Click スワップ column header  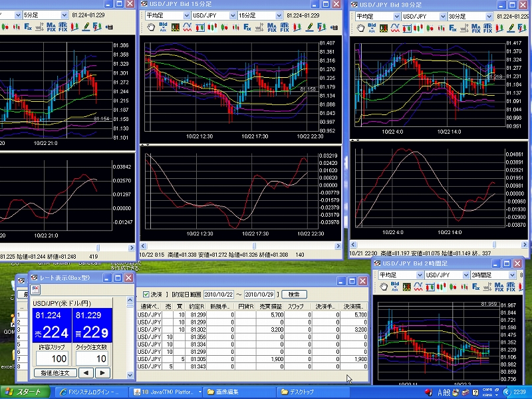[x=298, y=307]
